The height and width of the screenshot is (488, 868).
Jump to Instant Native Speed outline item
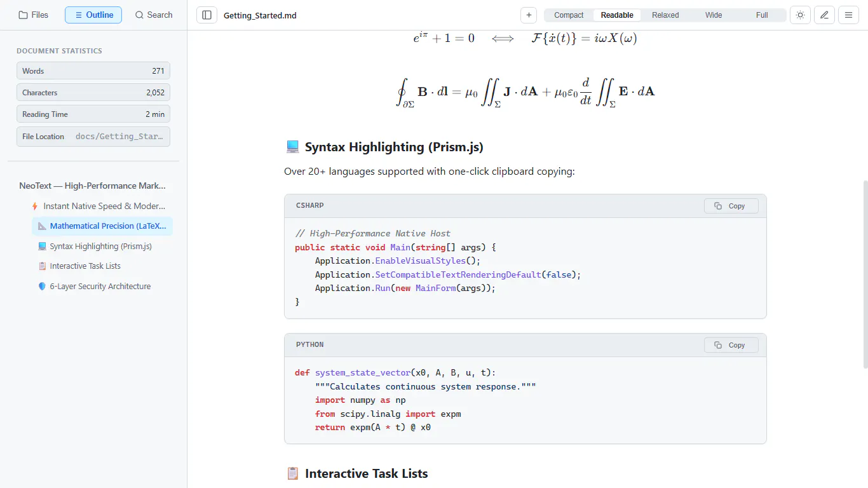pos(99,206)
